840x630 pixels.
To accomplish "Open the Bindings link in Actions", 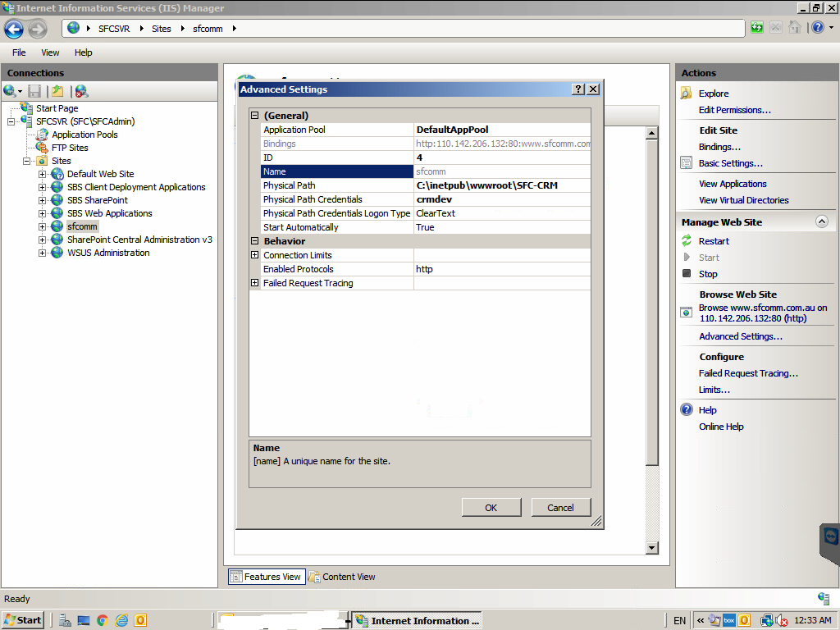I will pyautogui.click(x=719, y=147).
